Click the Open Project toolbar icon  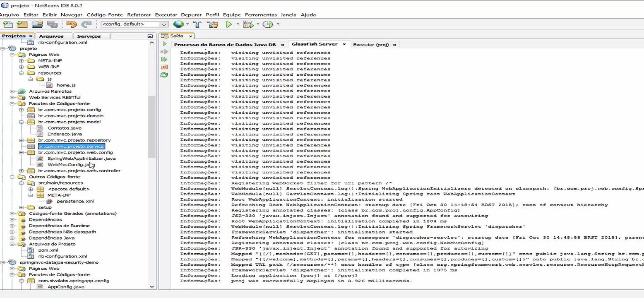click(x=37, y=24)
